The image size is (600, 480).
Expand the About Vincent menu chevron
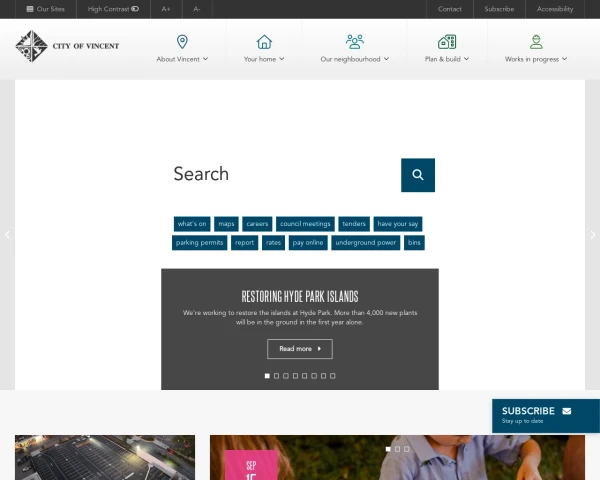tap(205, 59)
